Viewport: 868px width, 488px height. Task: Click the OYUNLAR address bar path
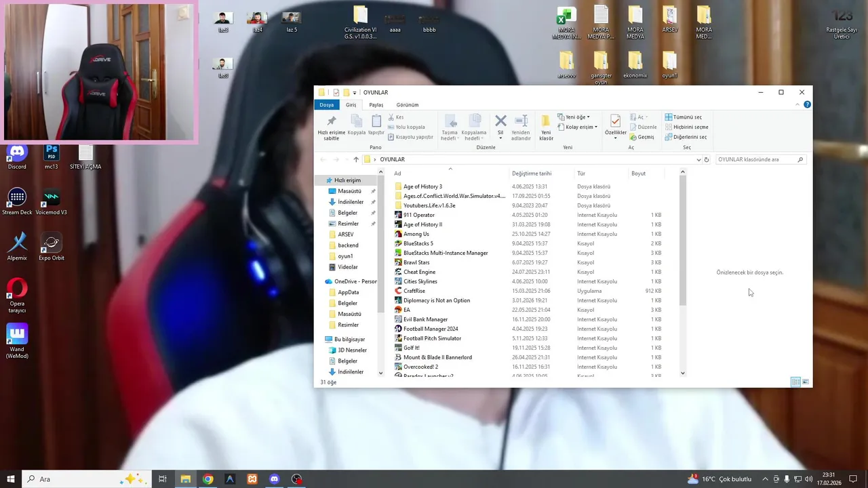pos(392,159)
